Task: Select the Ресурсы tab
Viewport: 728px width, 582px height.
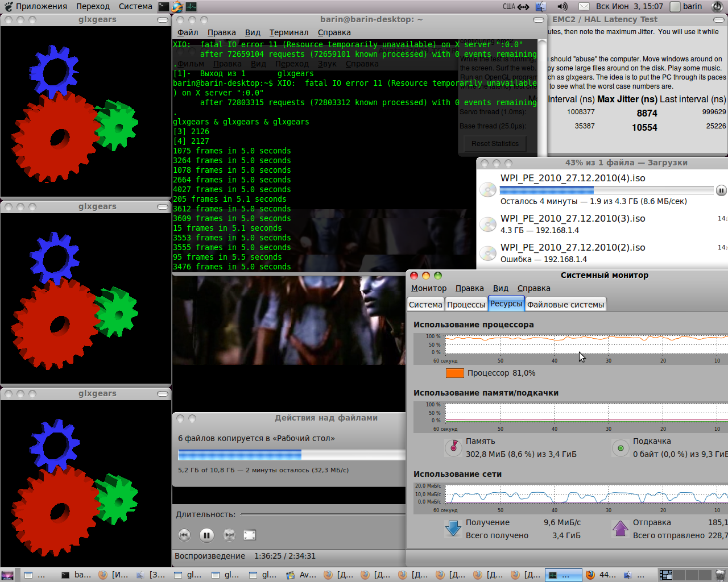Action: (x=506, y=304)
